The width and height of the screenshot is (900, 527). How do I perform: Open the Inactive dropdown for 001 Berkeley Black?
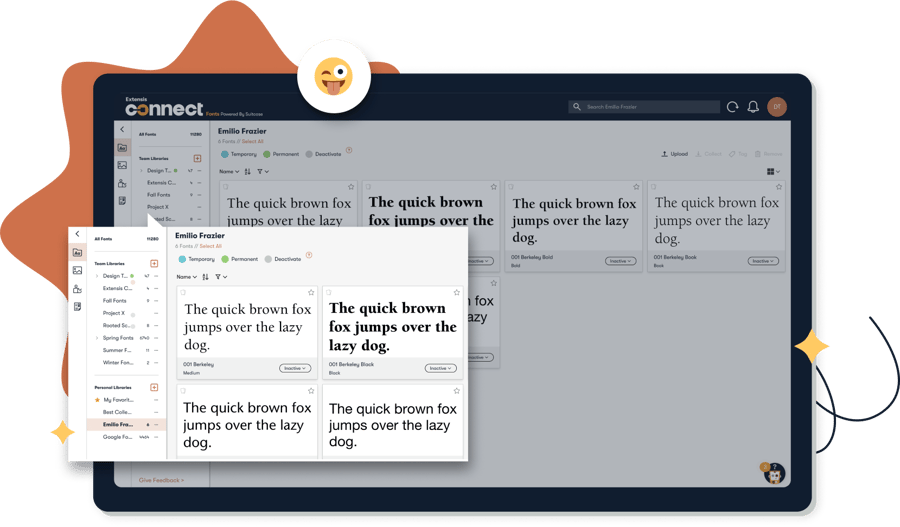(441, 368)
